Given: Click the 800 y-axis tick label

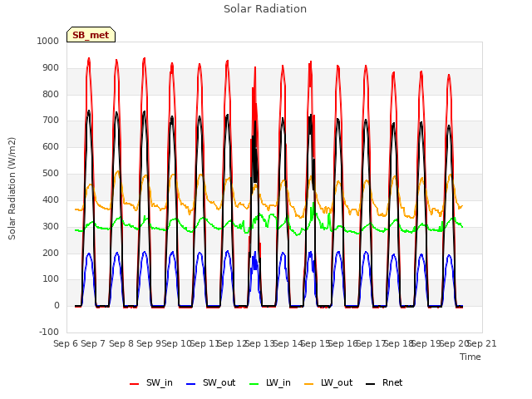Looking at the screenshot, I should 51,94.
